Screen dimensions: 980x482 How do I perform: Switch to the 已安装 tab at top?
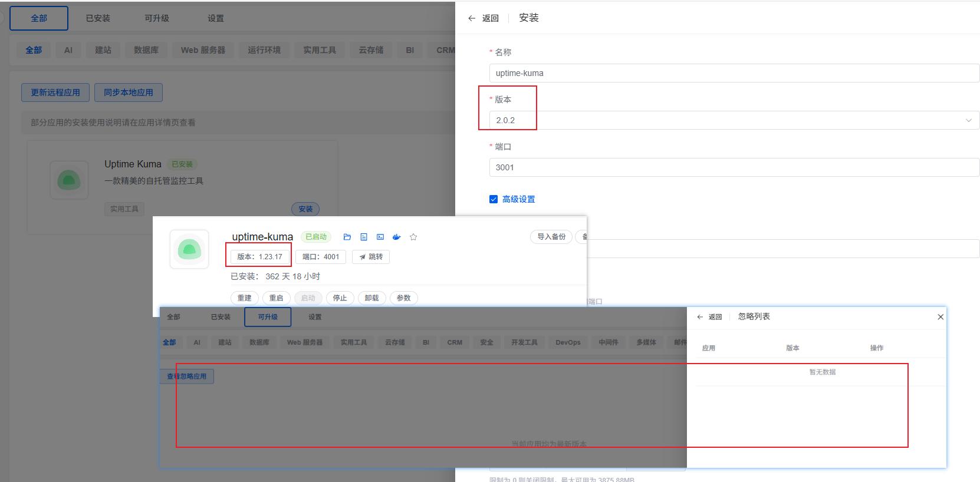point(98,18)
